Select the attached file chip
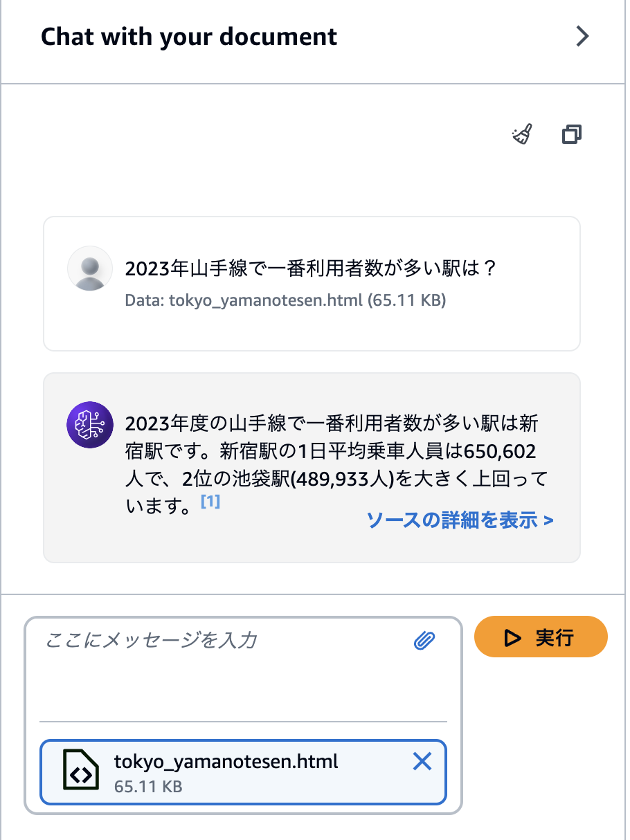630x840 pixels. 242,772
